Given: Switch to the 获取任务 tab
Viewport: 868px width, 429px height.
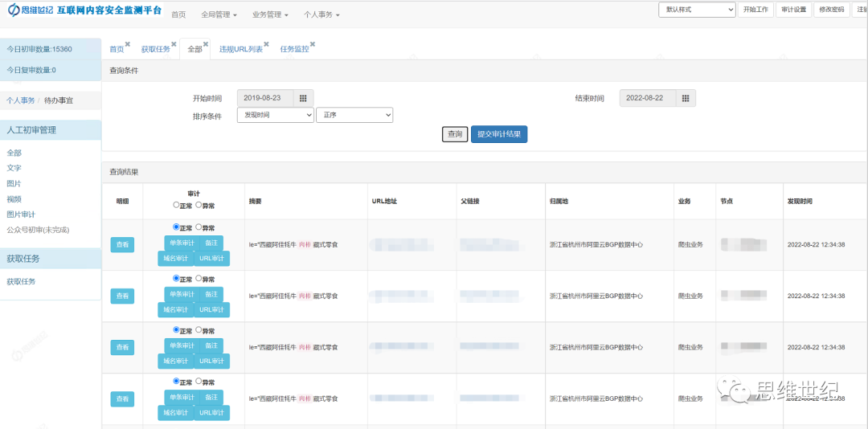Looking at the screenshot, I should pyautogui.click(x=156, y=49).
